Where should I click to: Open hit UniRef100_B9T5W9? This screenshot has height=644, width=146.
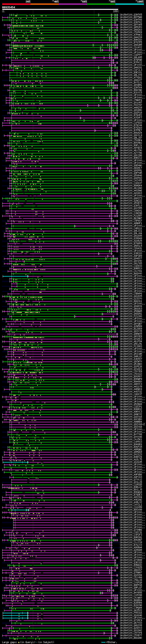pyautogui.click(x=131, y=17)
